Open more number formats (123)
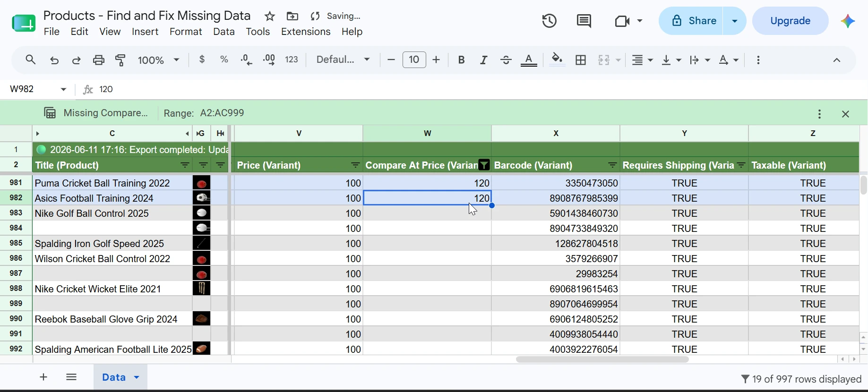Screen dimensions: 868x392 point(292,60)
